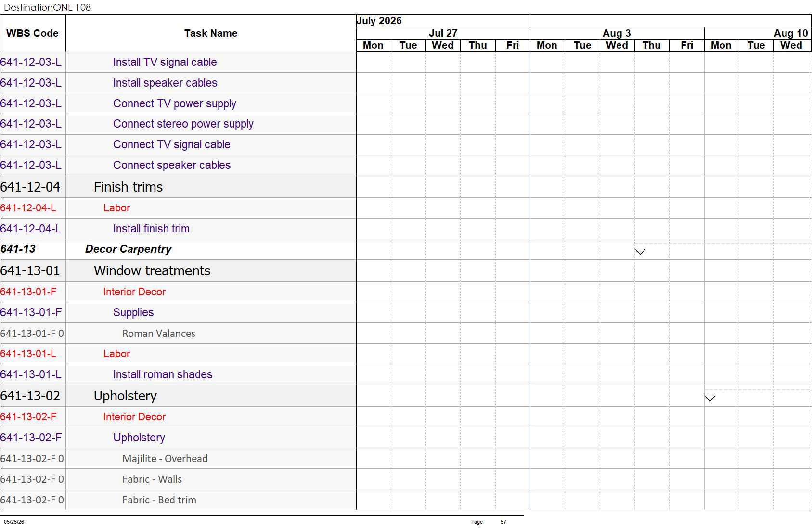The image size is (812, 528).
Task: Click the Page 57 footer label
Action: point(489,522)
